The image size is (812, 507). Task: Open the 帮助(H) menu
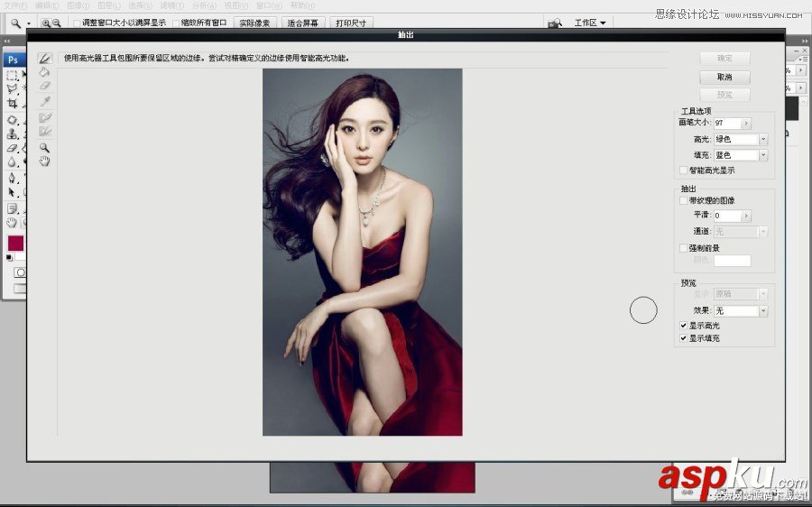[302, 5]
